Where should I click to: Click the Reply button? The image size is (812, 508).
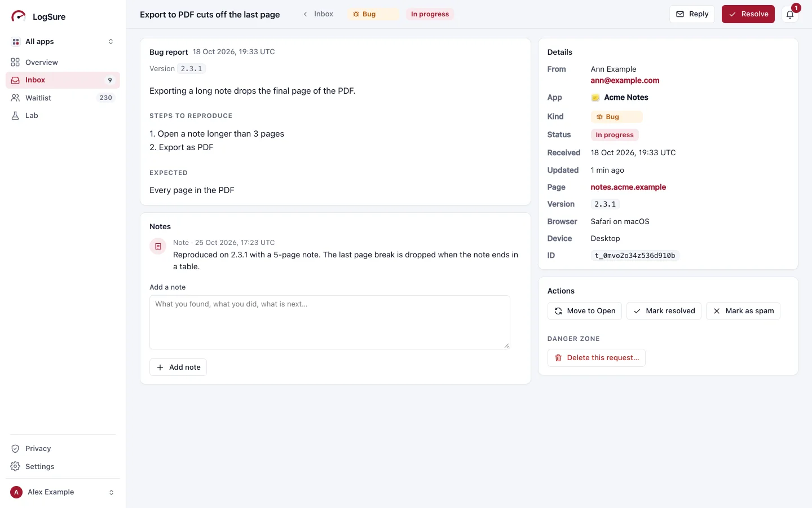tap(692, 14)
